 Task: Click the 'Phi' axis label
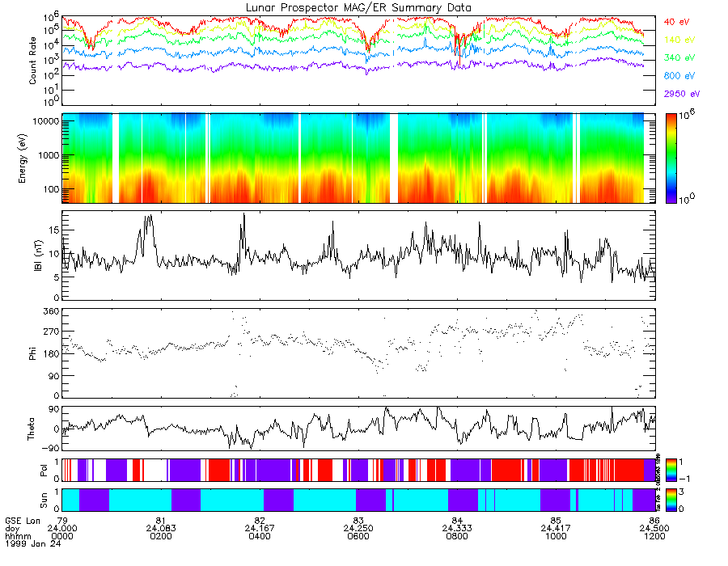32,353
